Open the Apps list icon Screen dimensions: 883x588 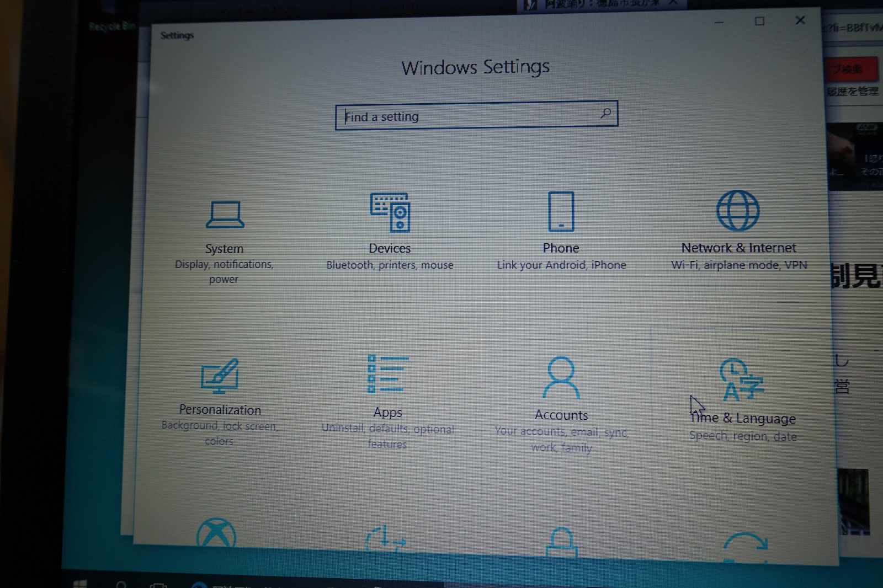coord(388,374)
